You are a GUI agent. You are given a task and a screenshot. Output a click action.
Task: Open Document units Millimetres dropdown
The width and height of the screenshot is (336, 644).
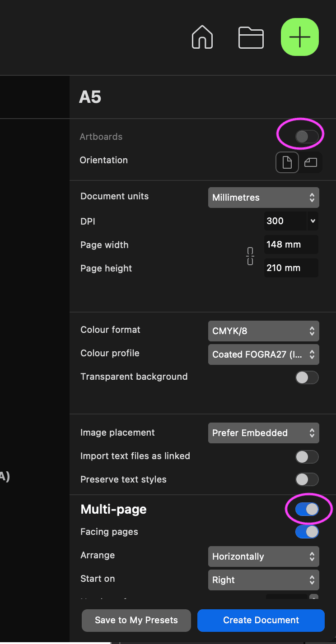tap(264, 198)
